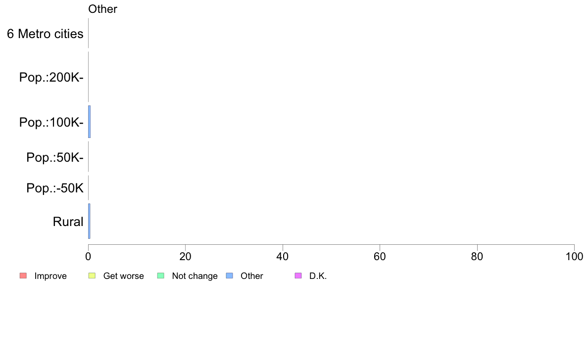Click the Pop.:50K- category label
The width and height of the screenshot is (588, 364).
click(55, 157)
